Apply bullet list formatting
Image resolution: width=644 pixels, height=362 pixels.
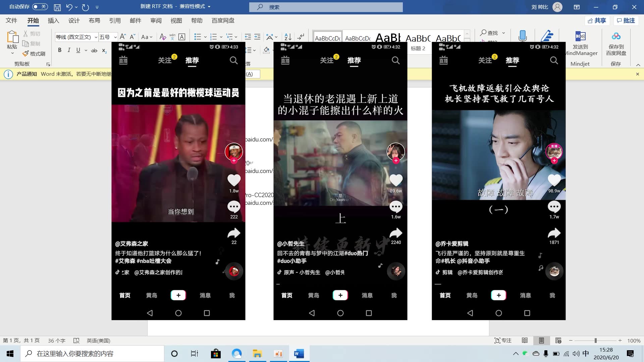pos(198,37)
